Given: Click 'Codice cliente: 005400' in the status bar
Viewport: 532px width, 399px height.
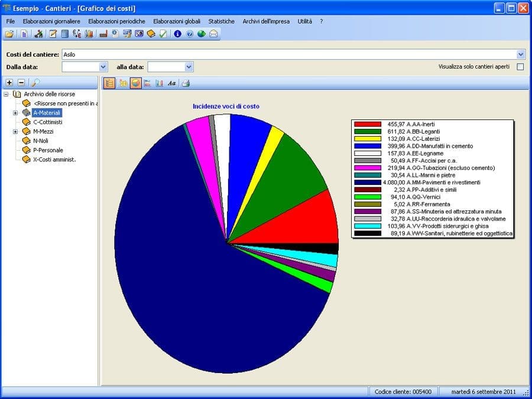Looking at the screenshot, I should pyautogui.click(x=403, y=392).
